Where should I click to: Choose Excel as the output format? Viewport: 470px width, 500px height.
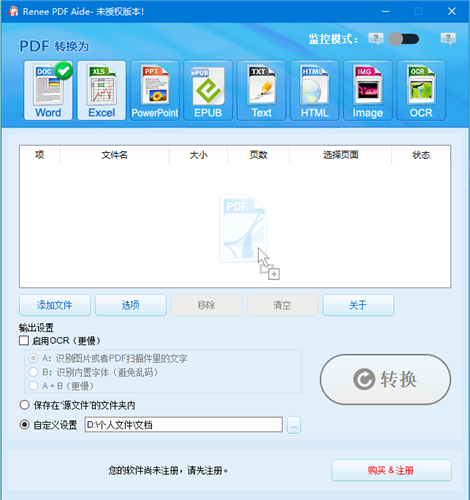coord(101,90)
